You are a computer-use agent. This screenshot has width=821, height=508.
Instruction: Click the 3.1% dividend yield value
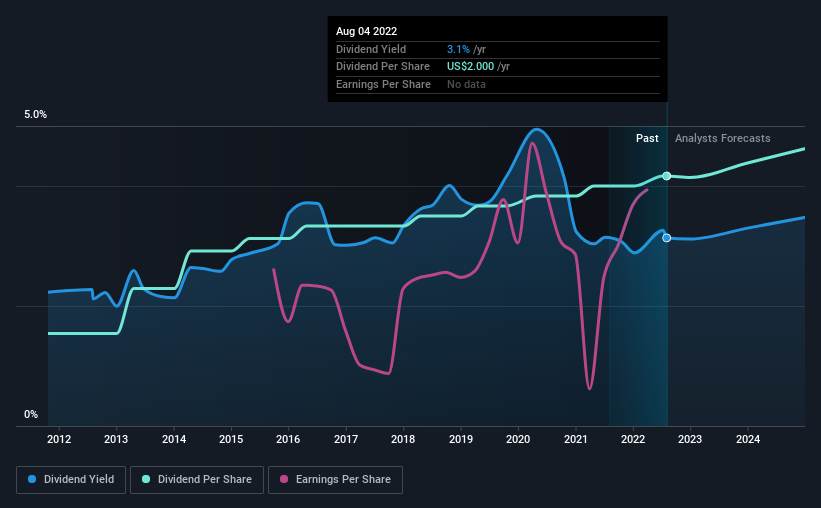[458, 49]
